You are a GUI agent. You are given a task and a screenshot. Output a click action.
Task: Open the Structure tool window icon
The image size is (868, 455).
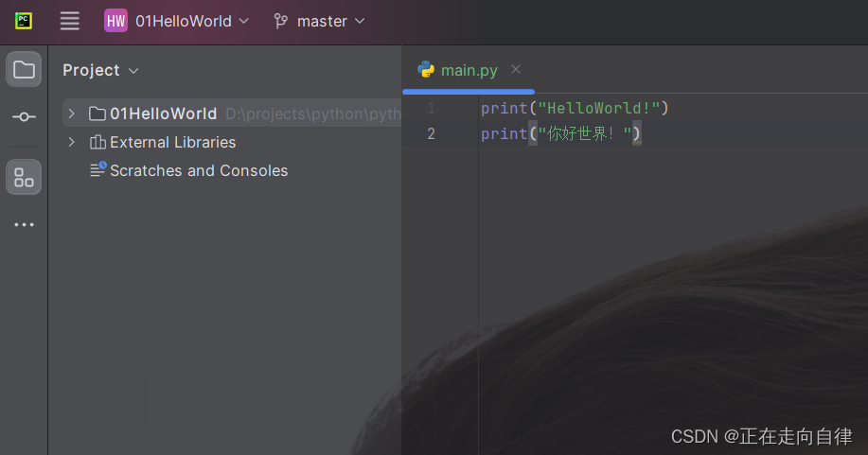tap(24, 177)
